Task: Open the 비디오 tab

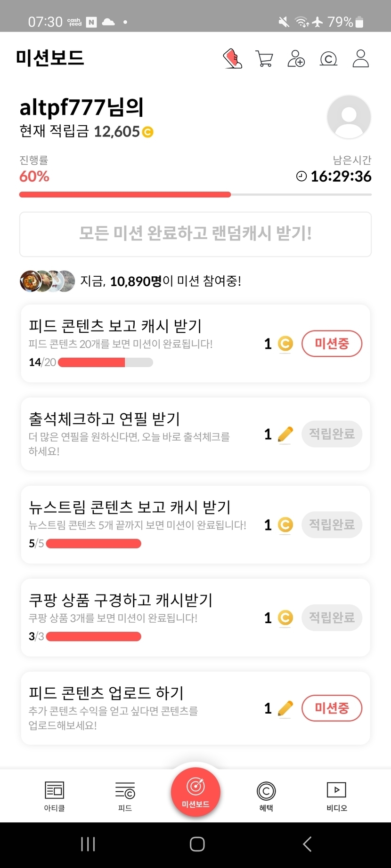Action: coord(336,796)
